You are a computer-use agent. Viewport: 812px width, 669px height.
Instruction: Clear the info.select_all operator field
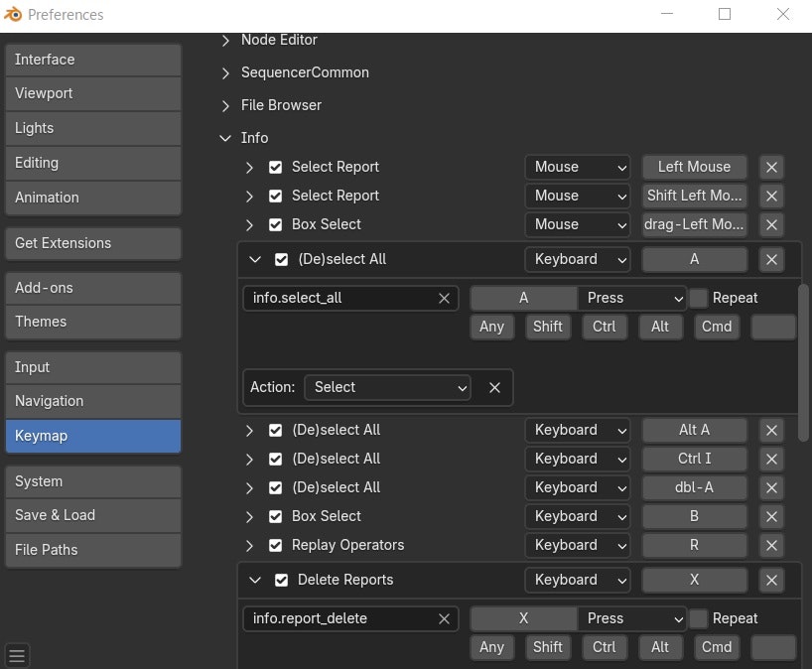point(444,298)
